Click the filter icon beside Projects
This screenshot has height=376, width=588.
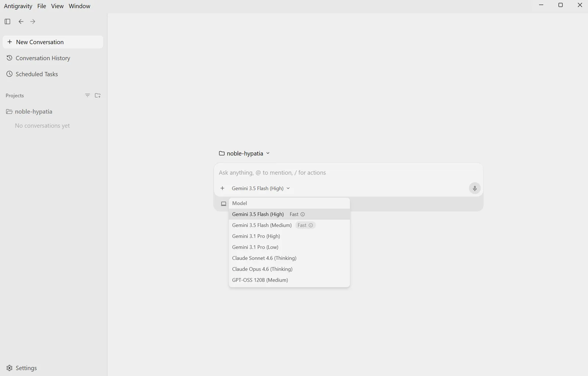(87, 95)
